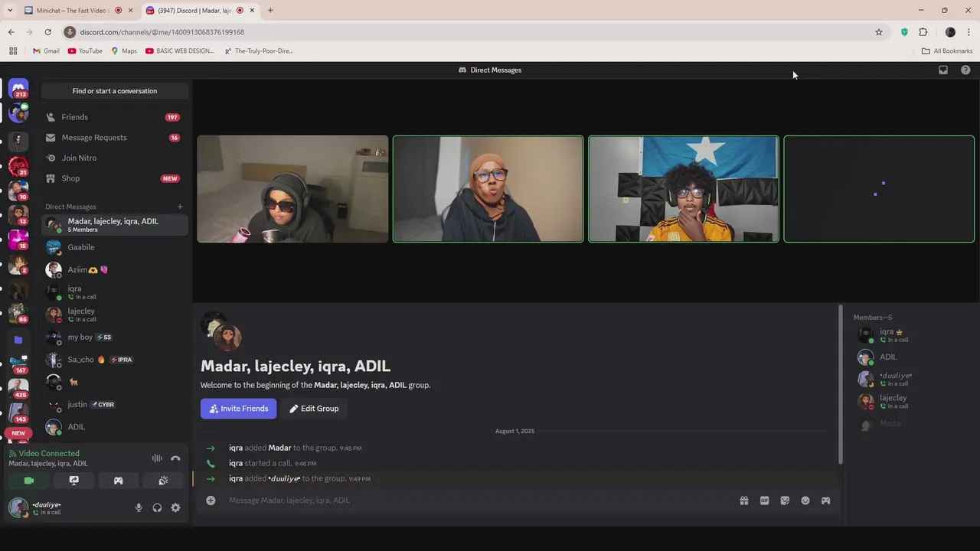Screen dimensions: 980x551
Task: Open the Gmail bookmark
Action: click(x=46, y=51)
